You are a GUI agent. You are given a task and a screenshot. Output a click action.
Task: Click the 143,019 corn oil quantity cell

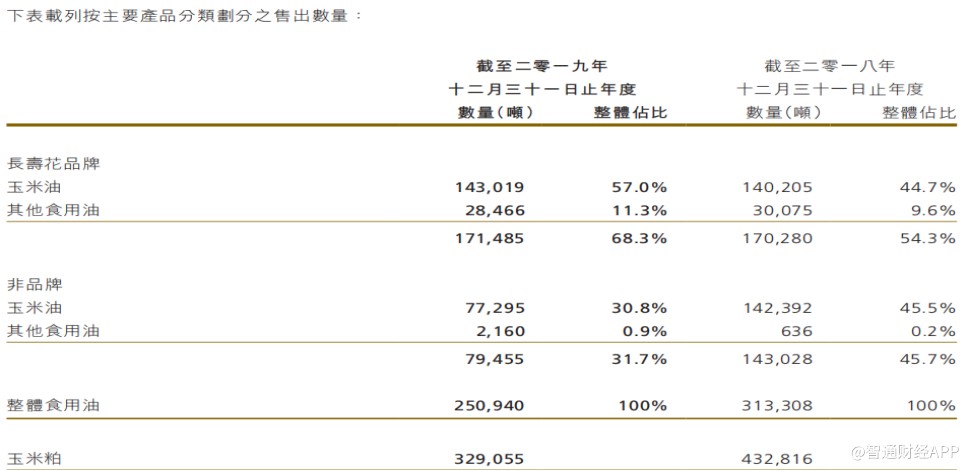click(489, 187)
